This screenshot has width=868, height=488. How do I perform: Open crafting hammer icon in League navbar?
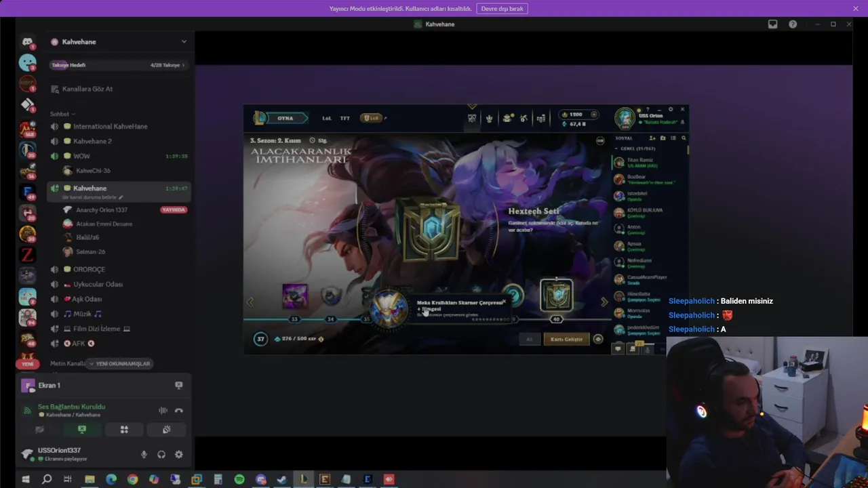point(524,119)
